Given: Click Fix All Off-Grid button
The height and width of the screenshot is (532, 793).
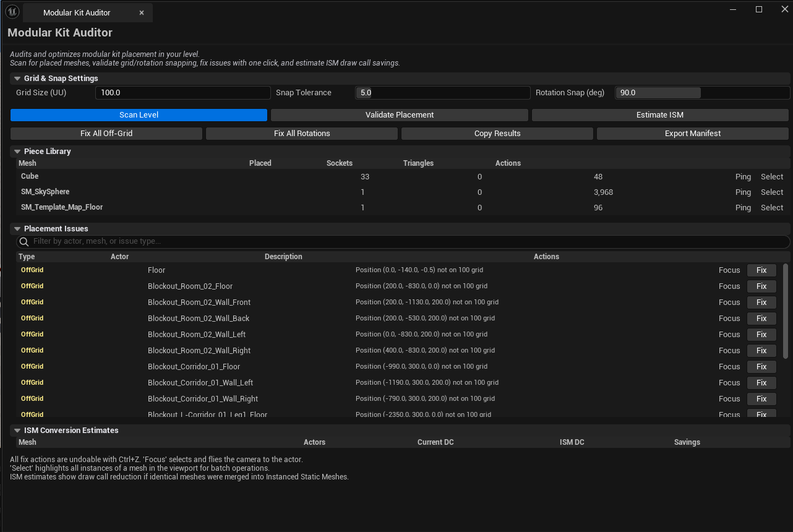Looking at the screenshot, I should tap(106, 134).
